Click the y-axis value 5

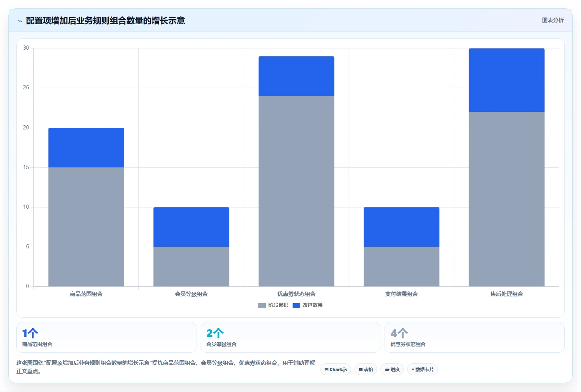[x=28, y=247]
